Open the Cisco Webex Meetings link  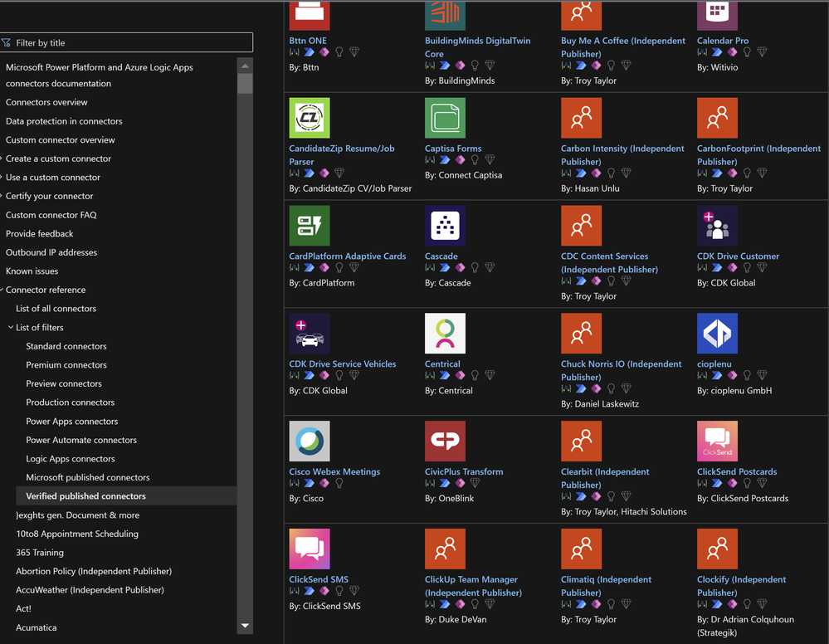(334, 471)
